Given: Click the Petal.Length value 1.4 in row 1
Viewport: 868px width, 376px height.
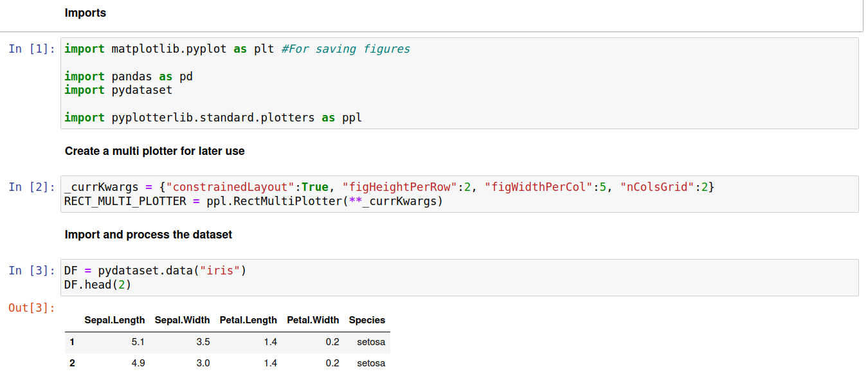Looking at the screenshot, I should pyautogui.click(x=271, y=342).
